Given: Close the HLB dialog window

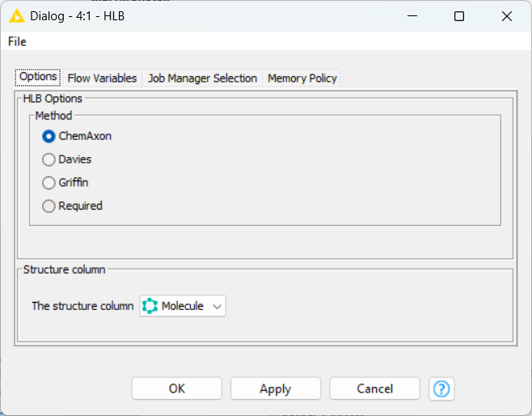Looking at the screenshot, I should click(x=507, y=16).
